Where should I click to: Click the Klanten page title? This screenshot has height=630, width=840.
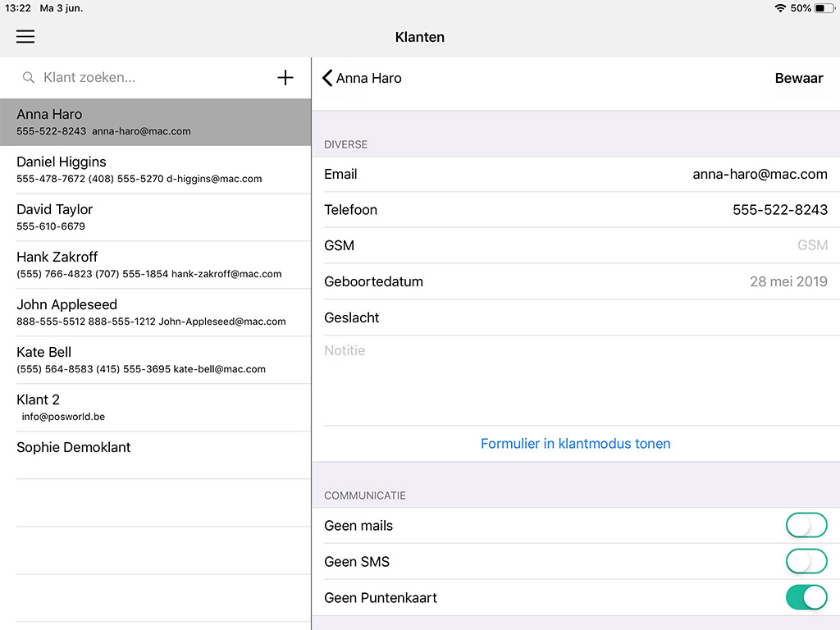[x=419, y=37]
